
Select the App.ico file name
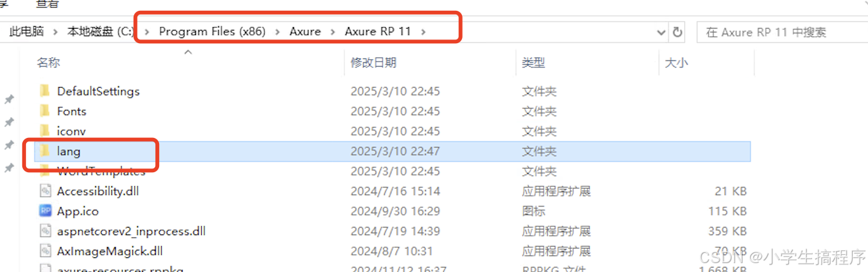(78, 211)
